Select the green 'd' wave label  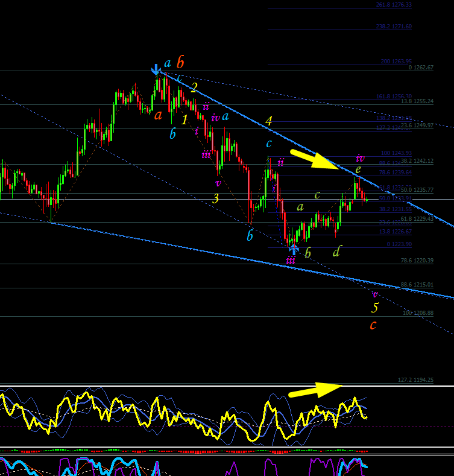[x=336, y=252]
